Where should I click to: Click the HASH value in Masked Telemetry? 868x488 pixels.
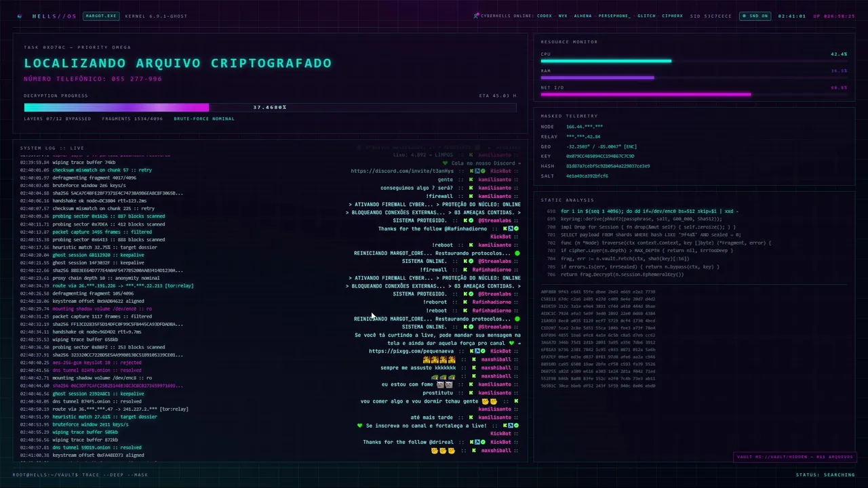coord(608,166)
